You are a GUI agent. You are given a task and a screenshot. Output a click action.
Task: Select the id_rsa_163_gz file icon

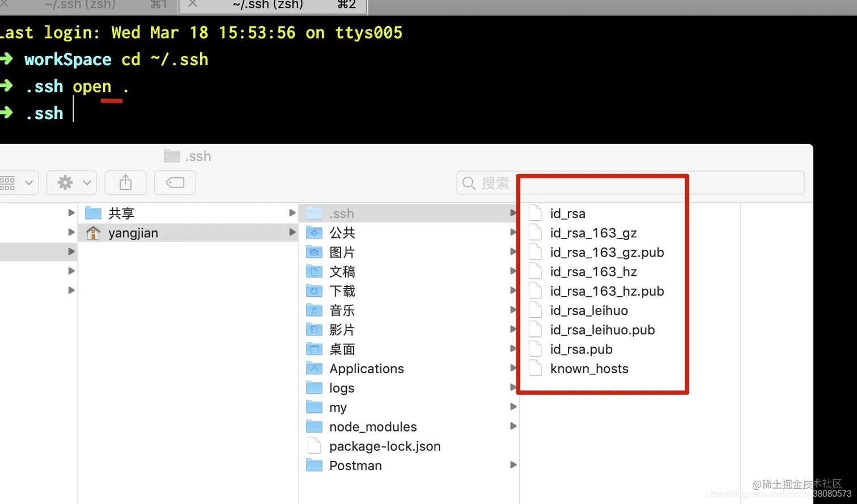535,233
